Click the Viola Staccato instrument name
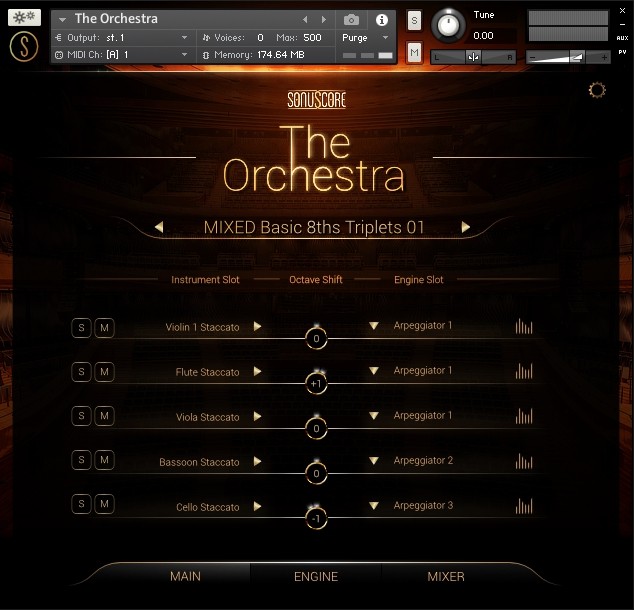634x610 pixels. [x=207, y=417]
